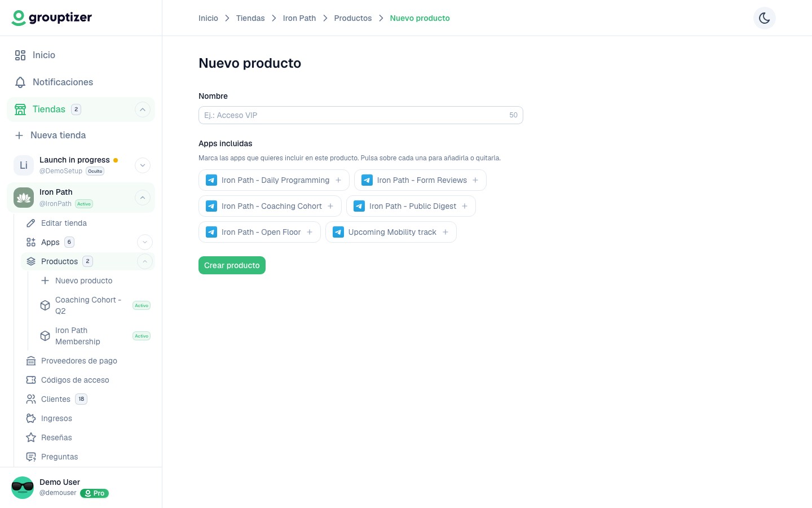Click the plus icon beside Nueva tienda
Viewport: 812px width, 508px height.
(19, 135)
